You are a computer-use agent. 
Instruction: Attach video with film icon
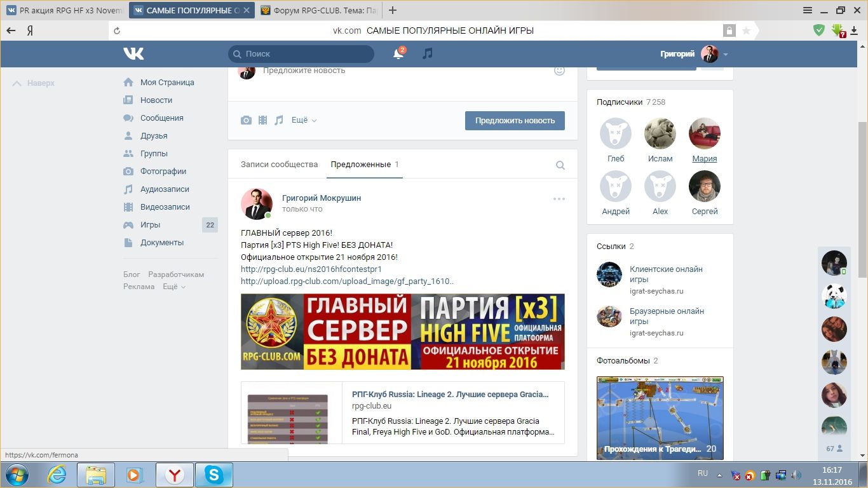tap(262, 120)
